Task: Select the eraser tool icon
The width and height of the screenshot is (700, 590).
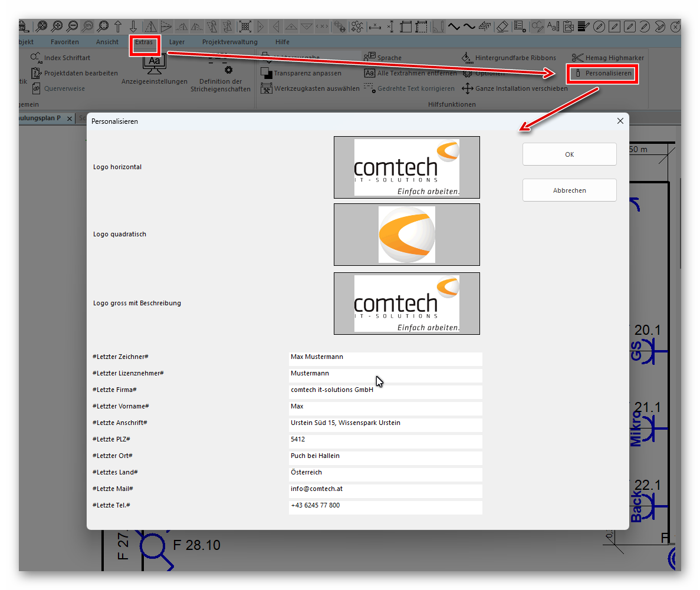Action: pos(502,26)
